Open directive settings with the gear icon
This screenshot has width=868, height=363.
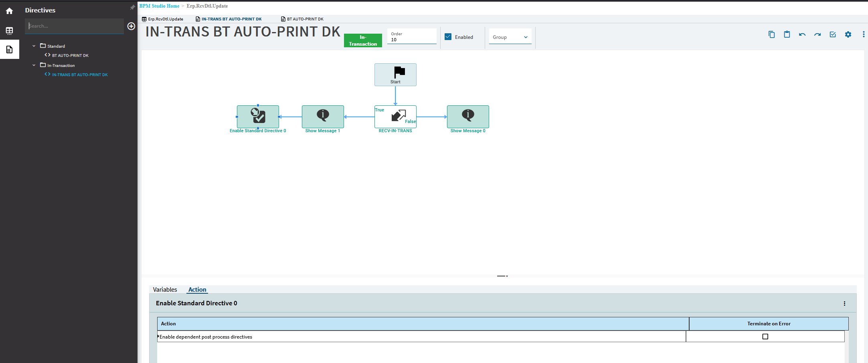[x=848, y=34]
